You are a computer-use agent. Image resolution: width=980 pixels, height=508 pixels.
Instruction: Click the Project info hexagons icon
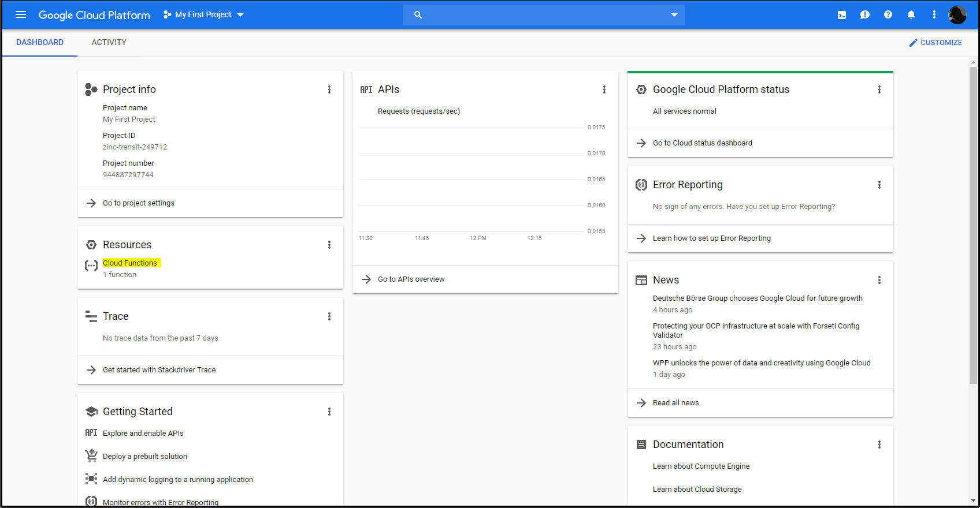click(x=91, y=89)
